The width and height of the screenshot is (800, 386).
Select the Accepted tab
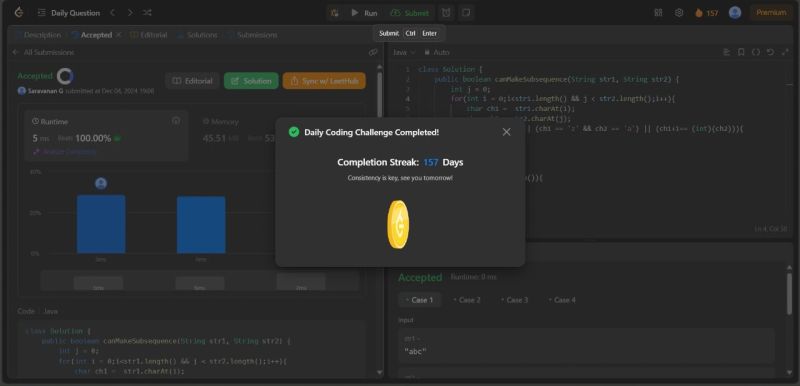tap(92, 35)
